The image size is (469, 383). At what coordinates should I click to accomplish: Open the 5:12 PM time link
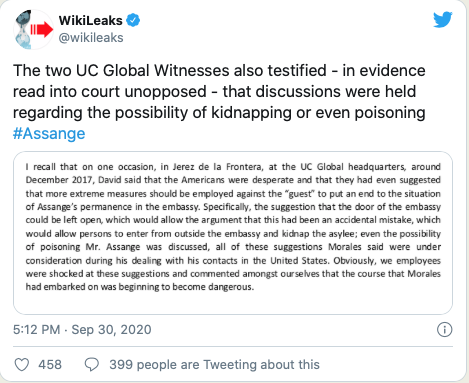37,330
